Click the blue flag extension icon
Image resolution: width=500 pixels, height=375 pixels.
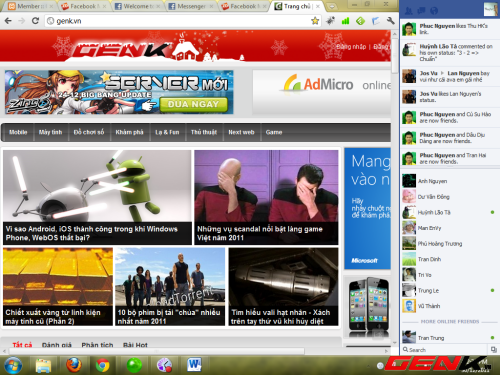tap(376, 21)
